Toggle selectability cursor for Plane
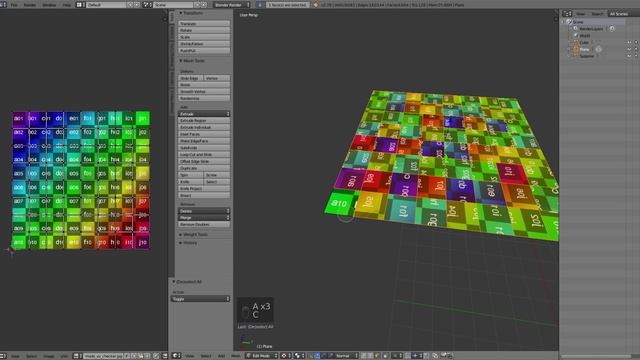 coord(636,49)
